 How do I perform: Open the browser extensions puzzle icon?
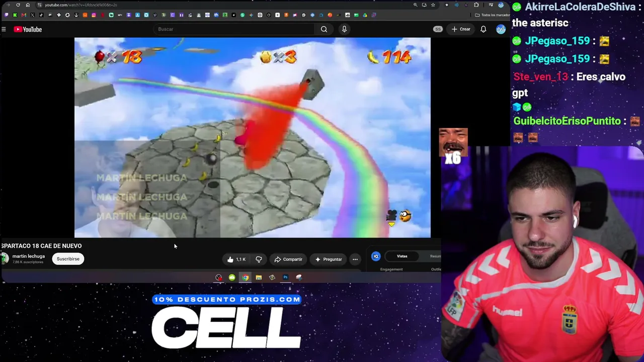click(476, 5)
